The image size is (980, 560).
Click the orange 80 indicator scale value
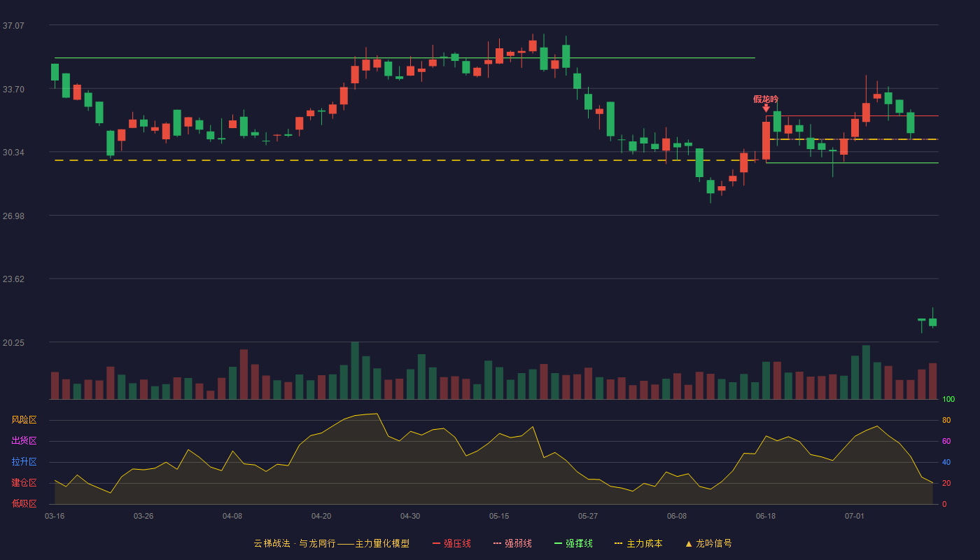946,421
